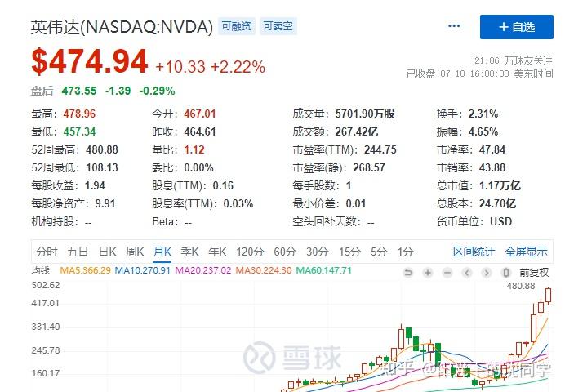Click the 可融资 tag
This screenshot has width=565, height=392.
(237, 26)
